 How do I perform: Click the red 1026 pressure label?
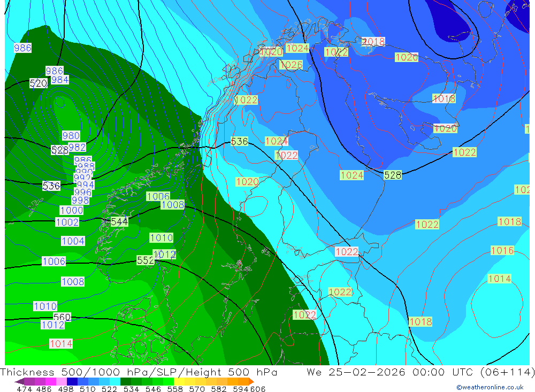coord(291,65)
